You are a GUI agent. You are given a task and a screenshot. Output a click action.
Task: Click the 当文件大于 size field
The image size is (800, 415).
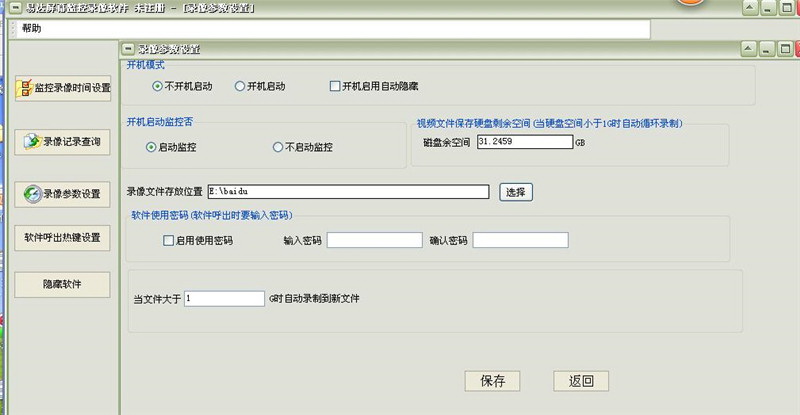tap(224, 299)
